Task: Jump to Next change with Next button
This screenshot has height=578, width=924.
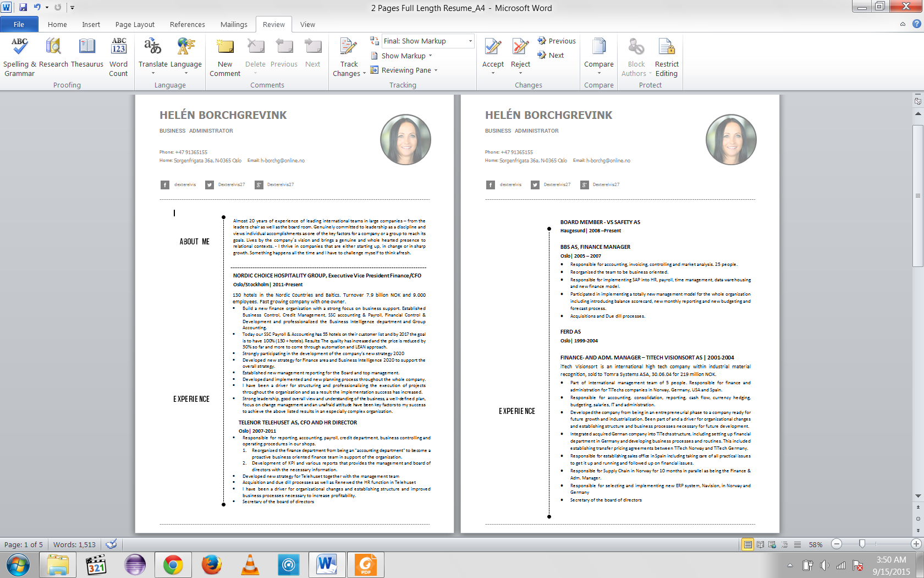Action: pyautogui.click(x=552, y=55)
